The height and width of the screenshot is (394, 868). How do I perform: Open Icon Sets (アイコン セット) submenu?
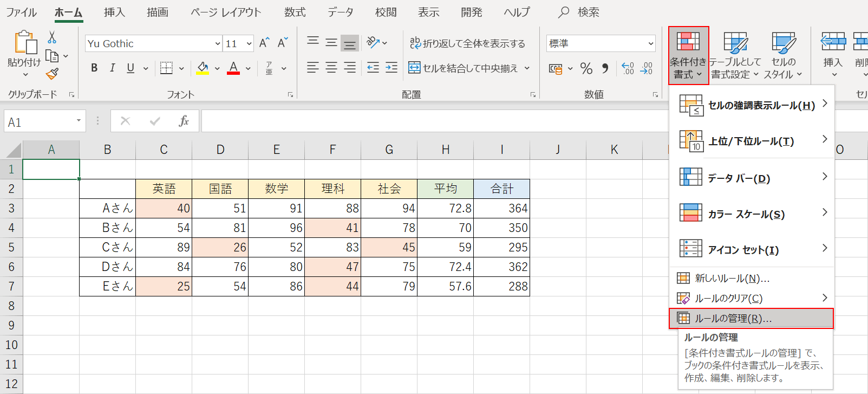(x=753, y=249)
